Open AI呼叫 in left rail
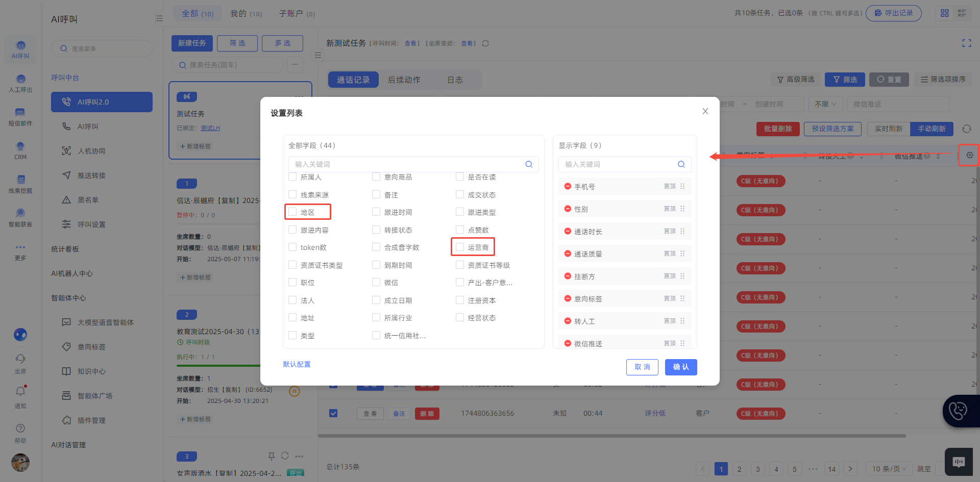This screenshot has height=482, width=980. tap(20, 49)
